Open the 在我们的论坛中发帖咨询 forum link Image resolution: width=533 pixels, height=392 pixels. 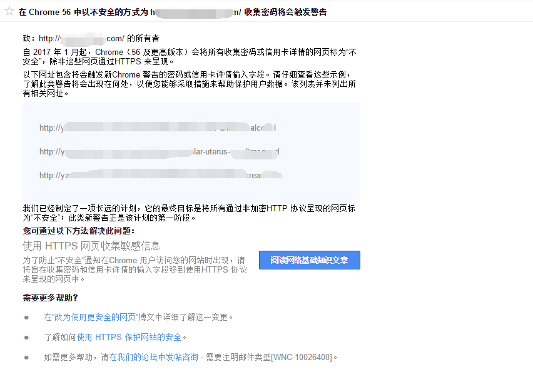coord(154,357)
